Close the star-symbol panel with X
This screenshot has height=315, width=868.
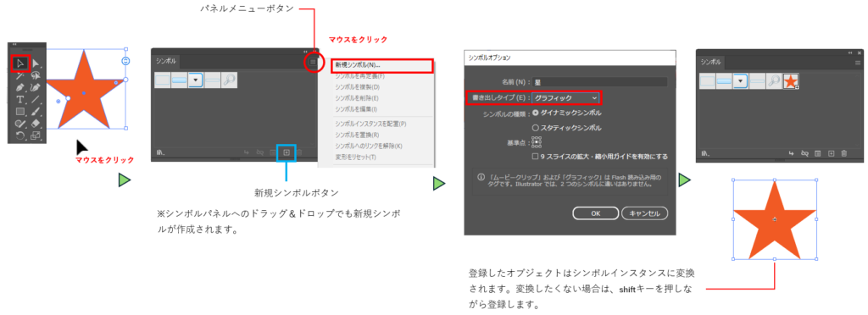pos(860,52)
